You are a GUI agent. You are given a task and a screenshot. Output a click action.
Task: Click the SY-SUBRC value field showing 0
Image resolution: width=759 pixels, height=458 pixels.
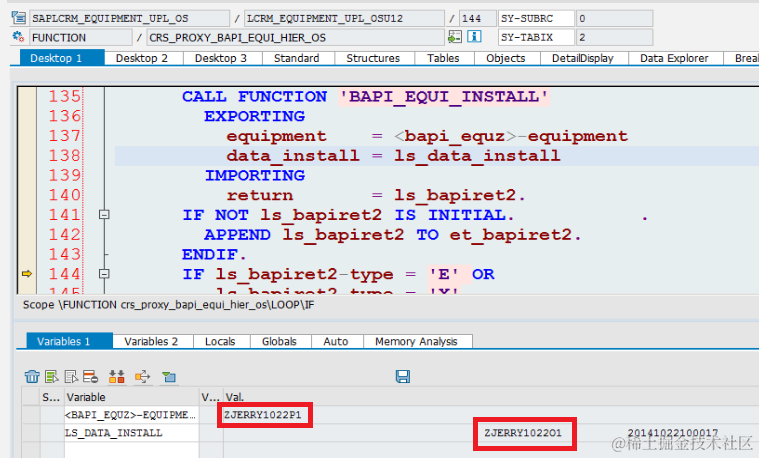(614, 18)
